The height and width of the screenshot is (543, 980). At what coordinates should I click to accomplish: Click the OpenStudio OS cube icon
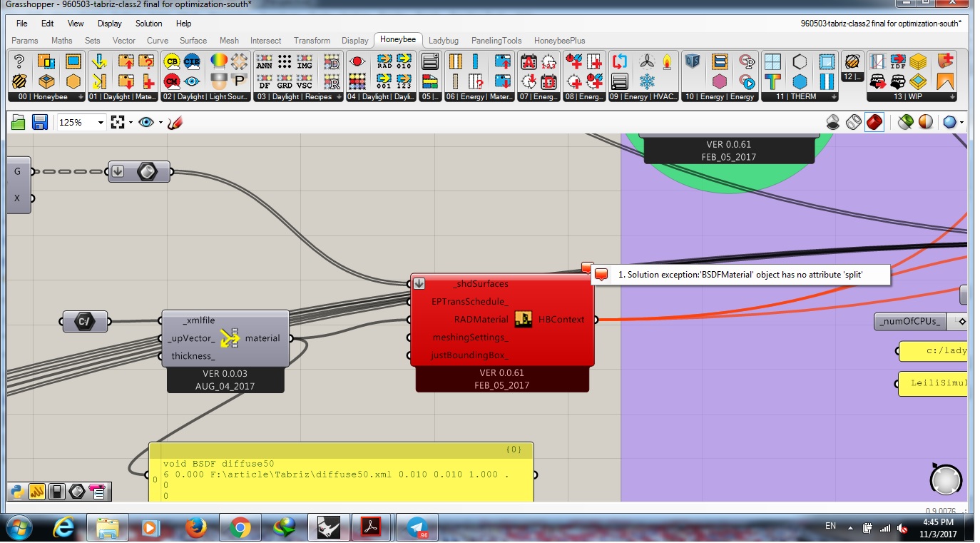point(692,61)
